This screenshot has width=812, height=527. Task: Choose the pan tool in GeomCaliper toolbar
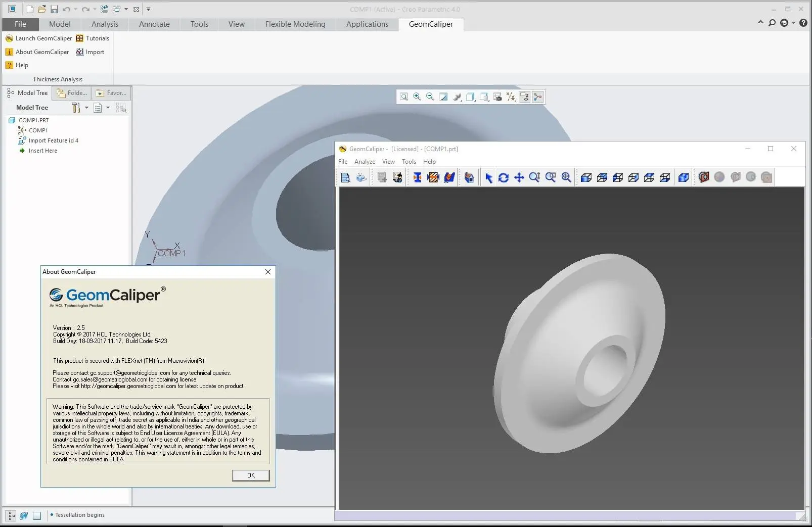pos(519,177)
